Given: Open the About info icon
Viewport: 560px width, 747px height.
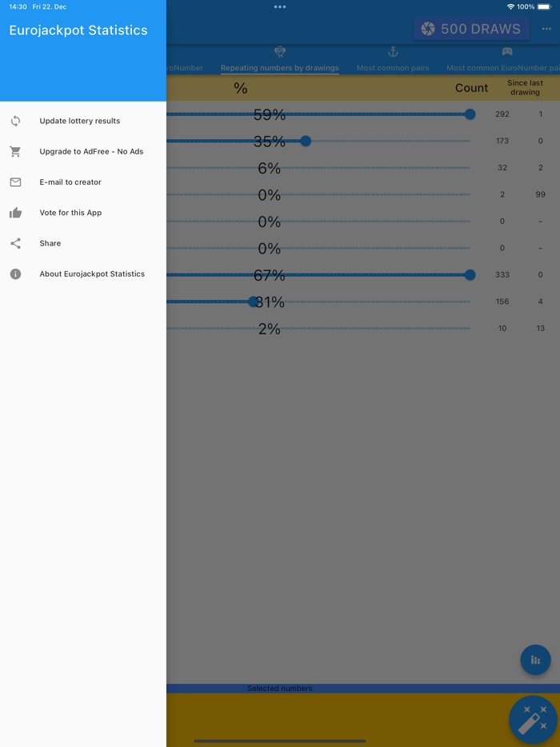Looking at the screenshot, I should pos(14,274).
